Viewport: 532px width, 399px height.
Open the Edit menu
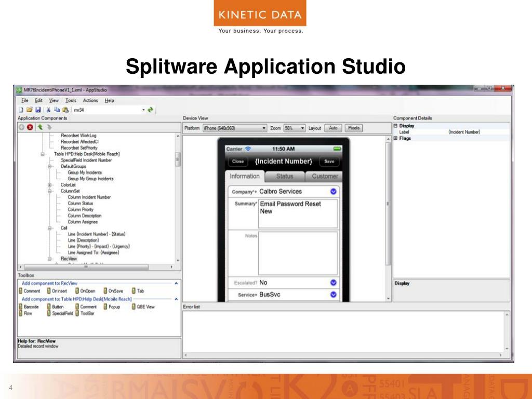point(38,100)
